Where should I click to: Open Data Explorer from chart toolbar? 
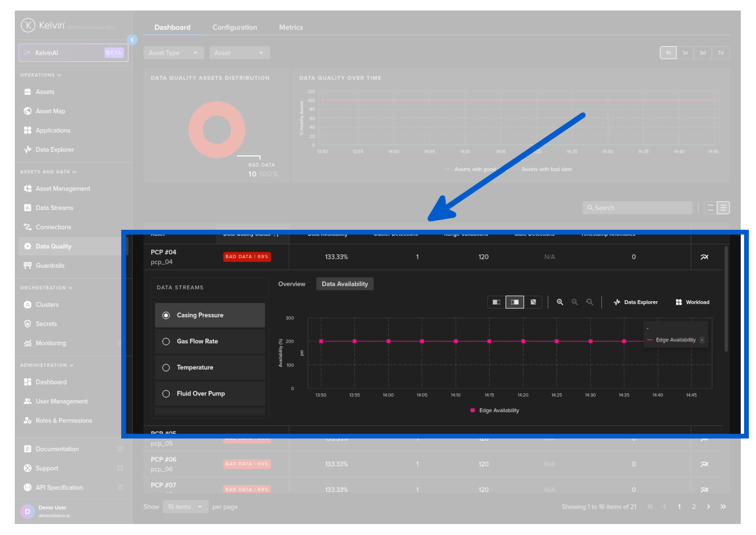tap(636, 302)
